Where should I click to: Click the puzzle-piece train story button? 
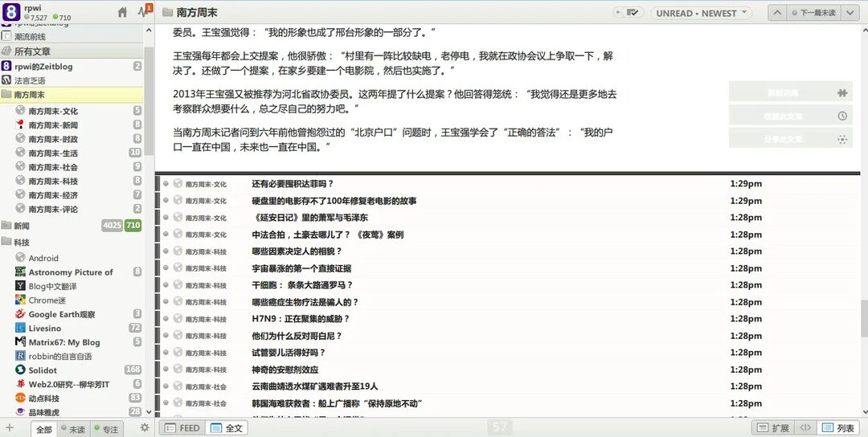pyautogui.click(x=790, y=92)
